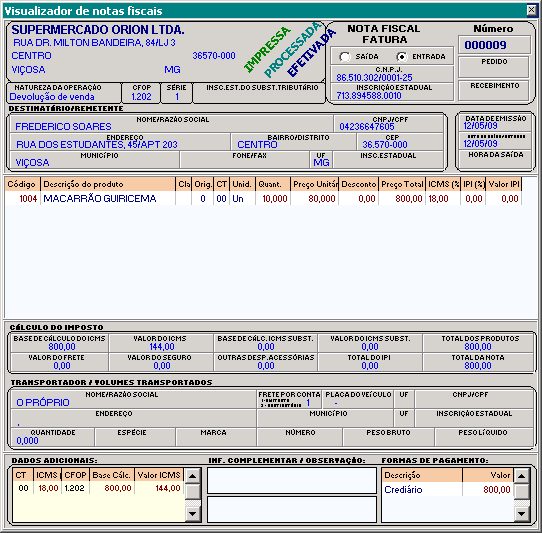Click the product total price 800,00
Image resolution: width=542 pixels, height=533 pixels.
click(409, 199)
